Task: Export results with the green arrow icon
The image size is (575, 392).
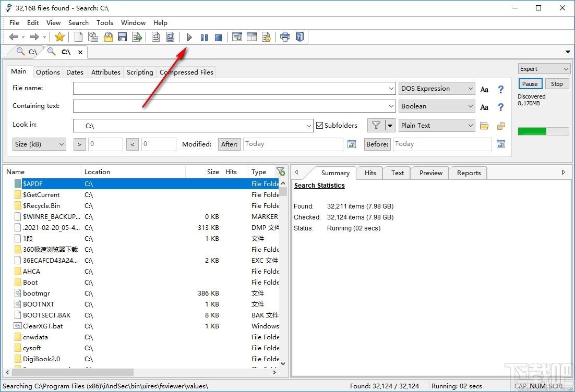Action: click(137, 37)
